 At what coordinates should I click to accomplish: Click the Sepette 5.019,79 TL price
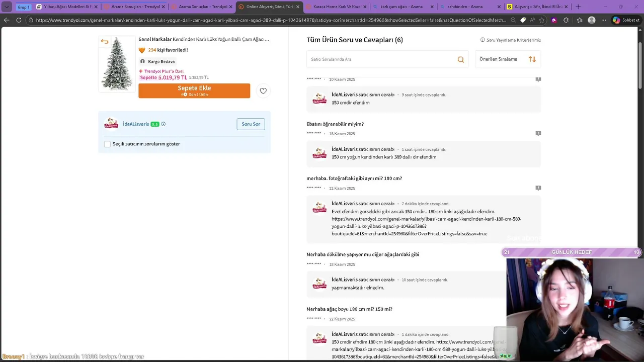(164, 77)
